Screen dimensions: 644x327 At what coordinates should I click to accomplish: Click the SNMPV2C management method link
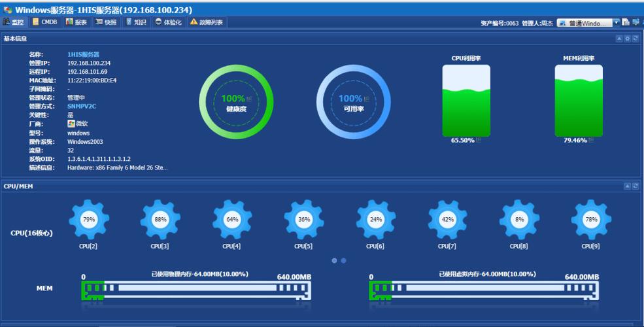coord(82,106)
